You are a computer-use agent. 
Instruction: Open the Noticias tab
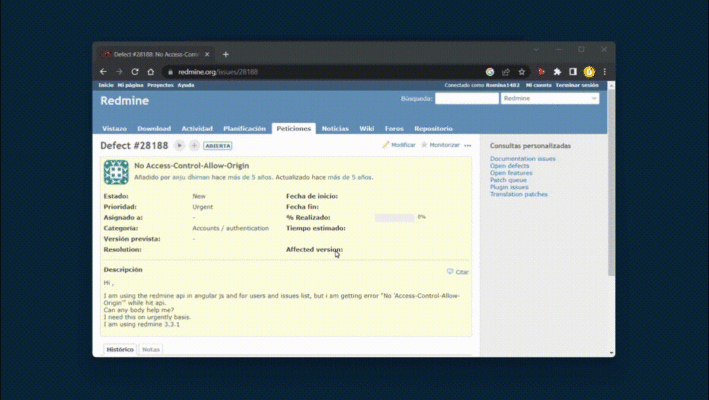(x=335, y=129)
